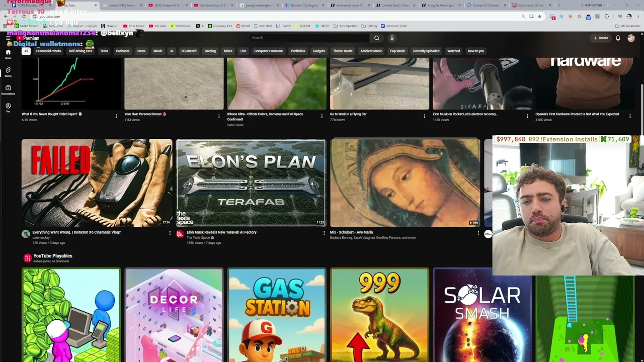Open the Stake.us bookmark
644x362 pixels.
[x=110, y=26]
